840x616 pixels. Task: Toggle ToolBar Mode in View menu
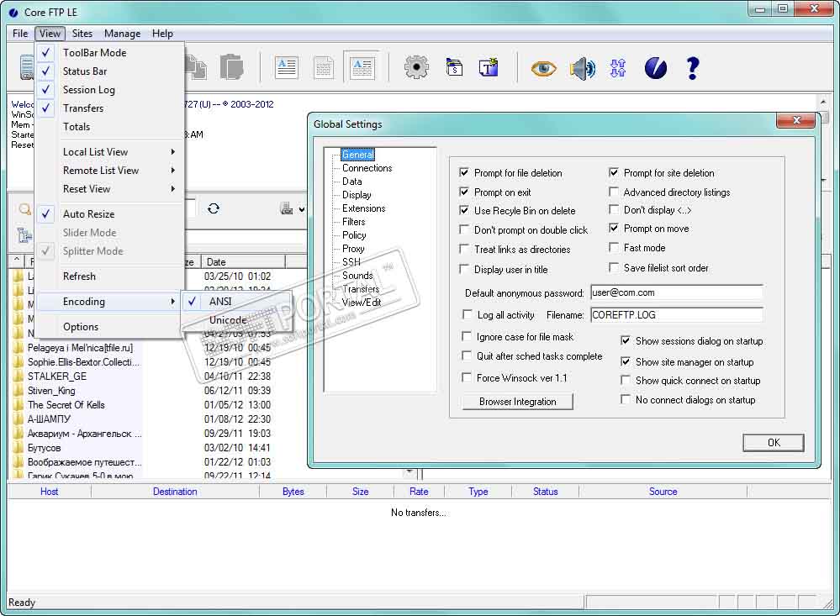coord(110,52)
